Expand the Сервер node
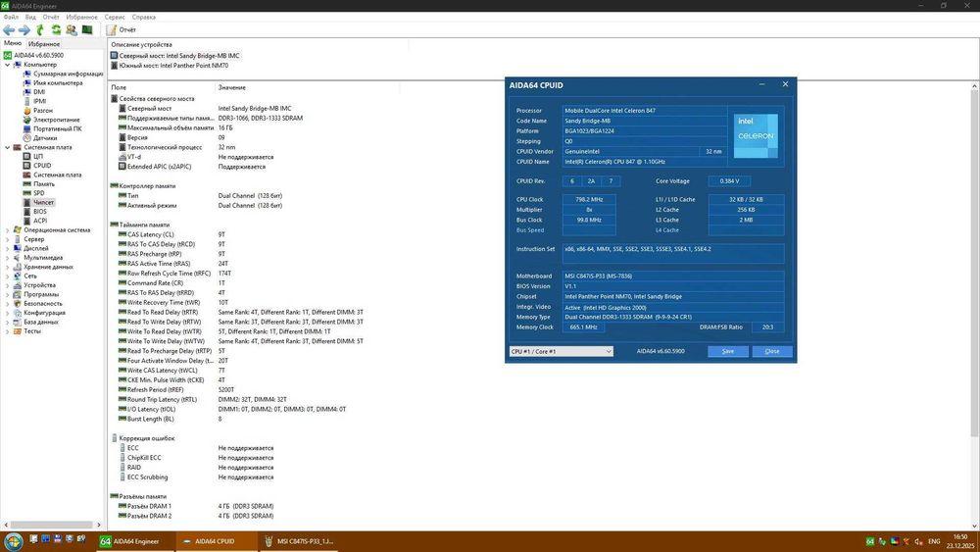The height and width of the screenshot is (552, 980). [8, 239]
